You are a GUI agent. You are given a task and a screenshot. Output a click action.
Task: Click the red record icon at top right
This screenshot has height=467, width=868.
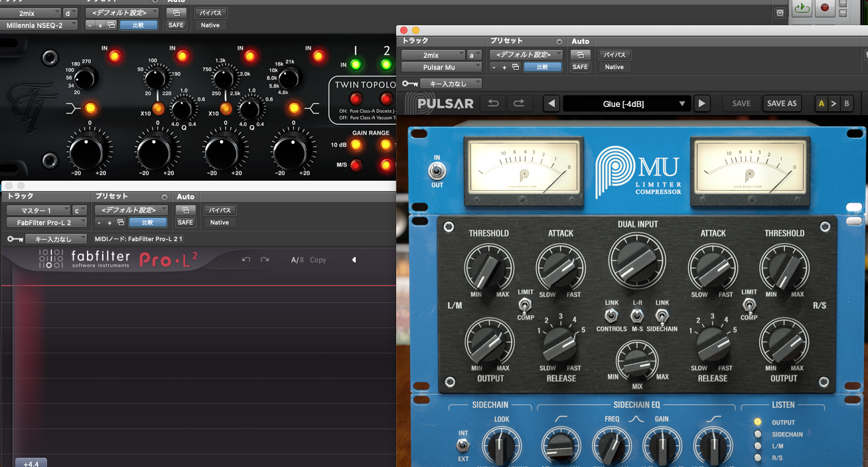pyautogui.click(x=825, y=8)
